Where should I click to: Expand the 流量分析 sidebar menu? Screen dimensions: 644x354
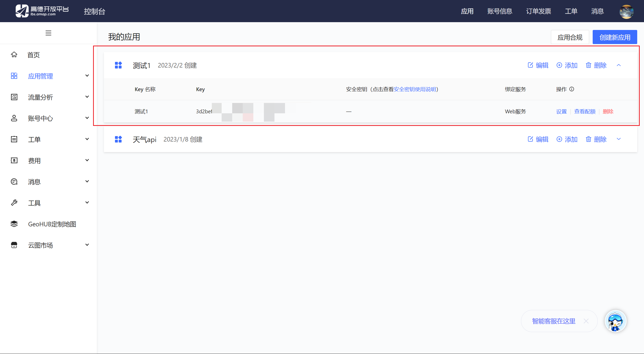pos(87,97)
